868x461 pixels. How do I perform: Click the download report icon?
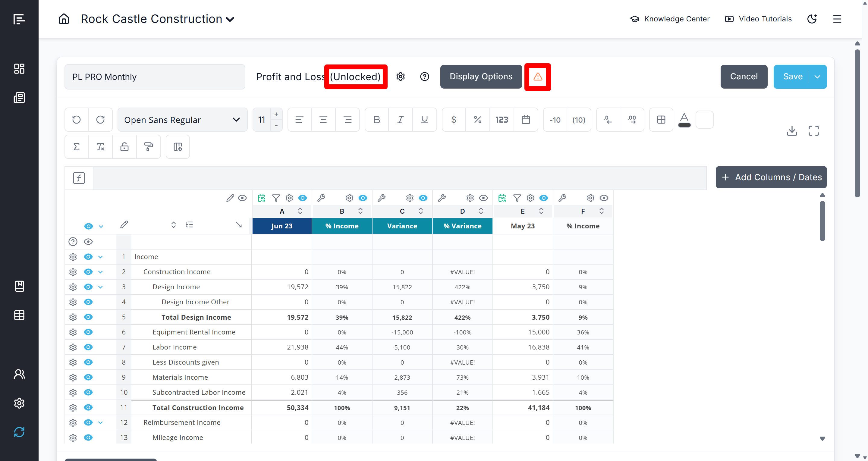791,131
